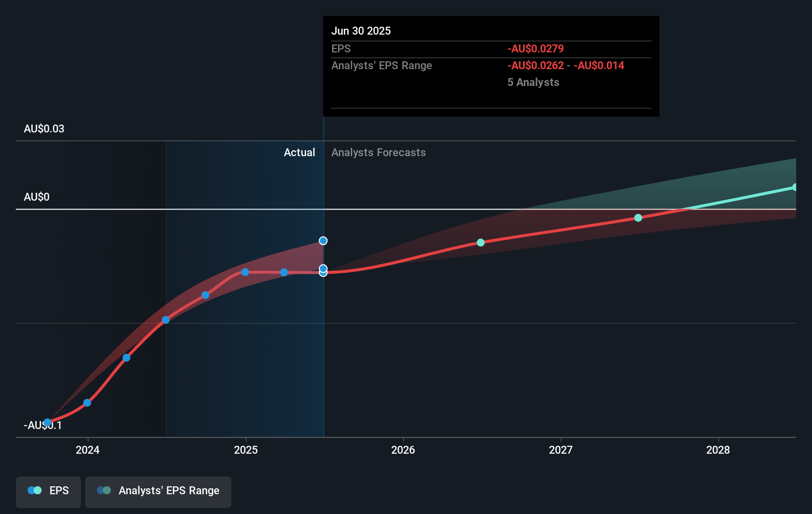Viewport: 812px width, 514px height.
Task: Click the earliest 2023 EPS data point
Action: click(47, 422)
